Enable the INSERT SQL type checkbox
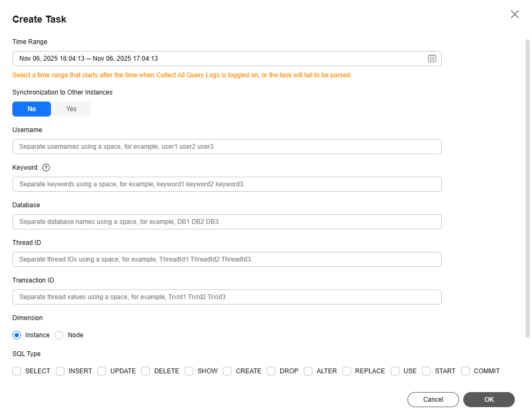This screenshot has height=420, width=532. click(60, 371)
